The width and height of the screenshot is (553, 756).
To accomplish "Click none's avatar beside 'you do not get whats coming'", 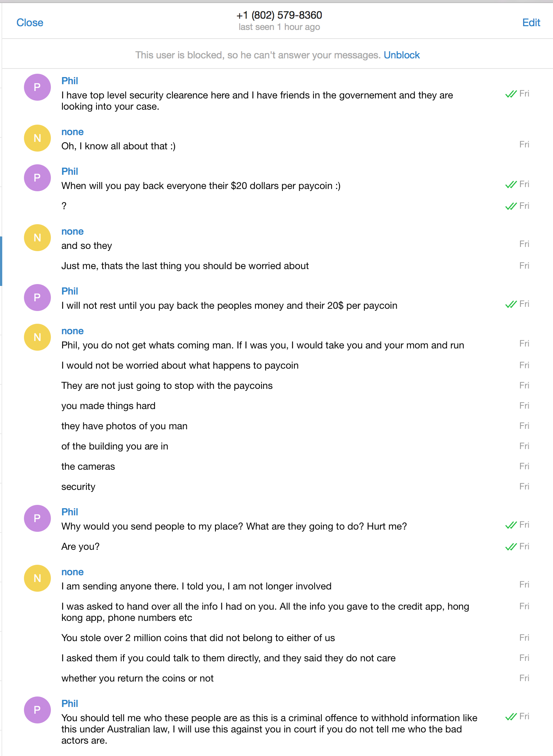I will [x=37, y=337].
